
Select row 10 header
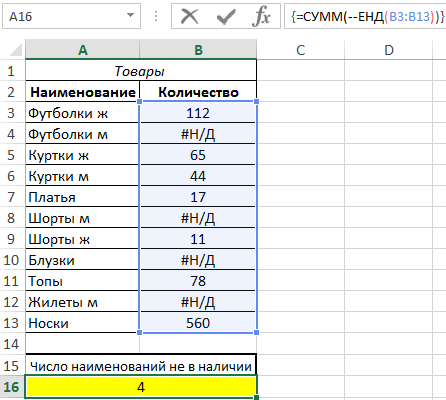coord(12,260)
